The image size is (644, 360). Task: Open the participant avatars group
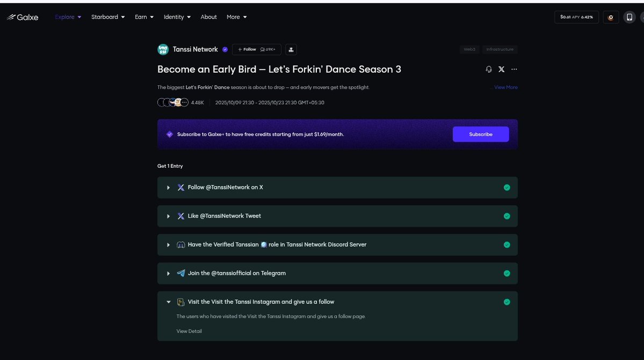(x=173, y=102)
